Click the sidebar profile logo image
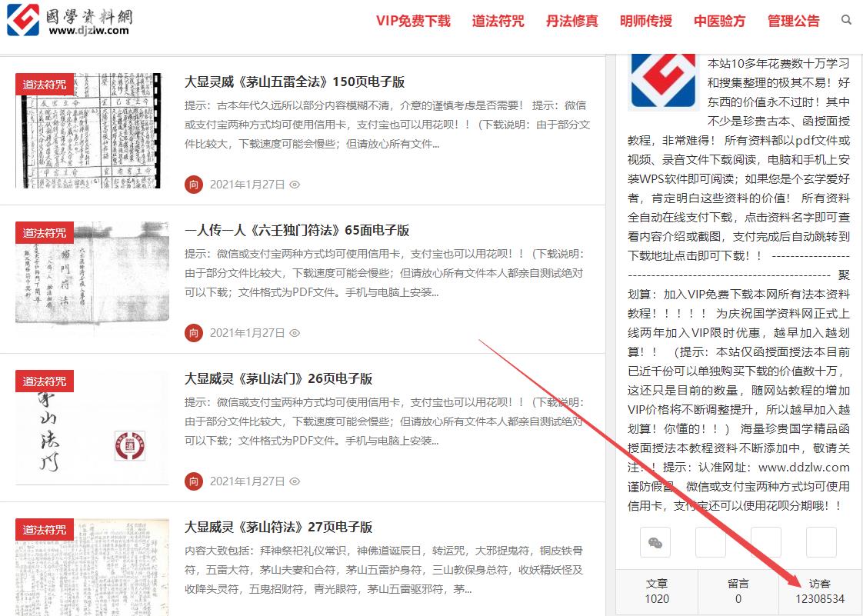863x616 pixels. [x=663, y=82]
